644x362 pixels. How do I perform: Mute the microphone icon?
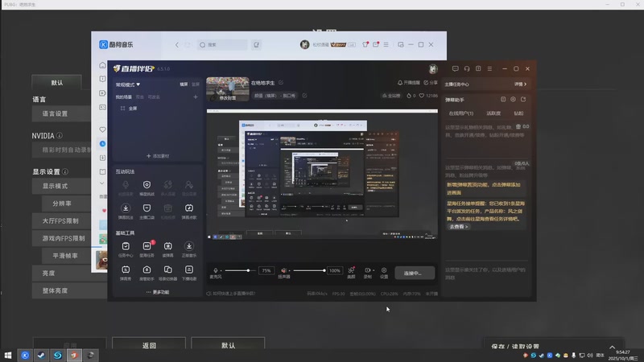pyautogui.click(x=216, y=270)
